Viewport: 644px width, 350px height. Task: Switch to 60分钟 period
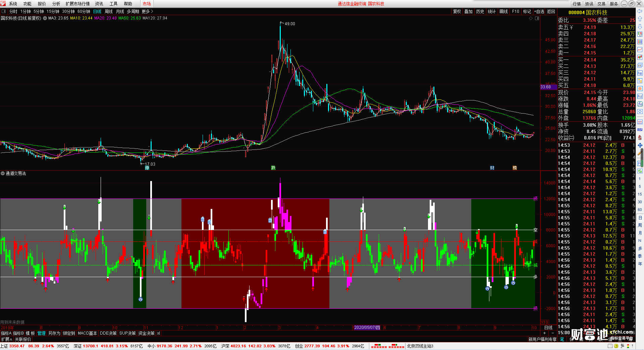pyautogui.click(x=84, y=11)
